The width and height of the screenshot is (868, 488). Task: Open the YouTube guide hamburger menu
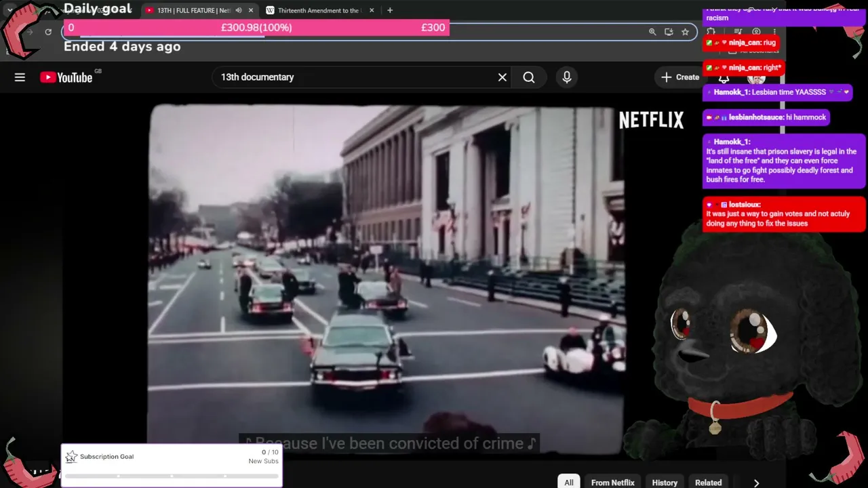[20, 77]
